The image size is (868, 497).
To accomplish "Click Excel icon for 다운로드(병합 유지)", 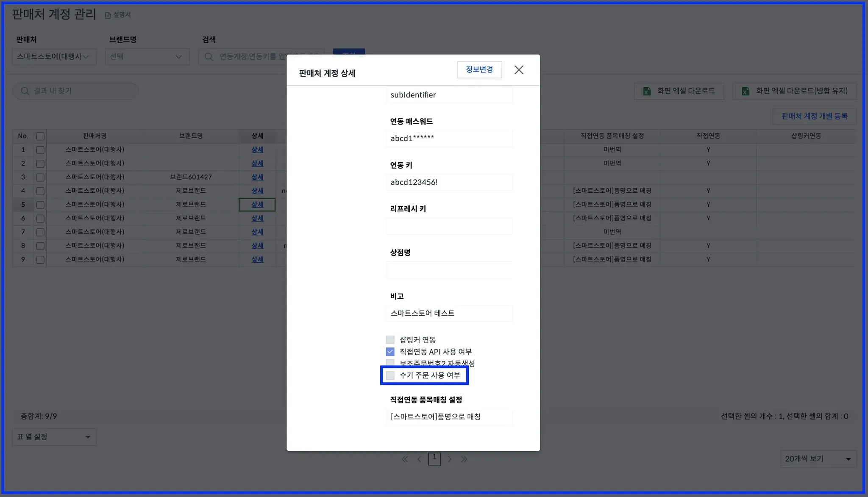I will [746, 91].
